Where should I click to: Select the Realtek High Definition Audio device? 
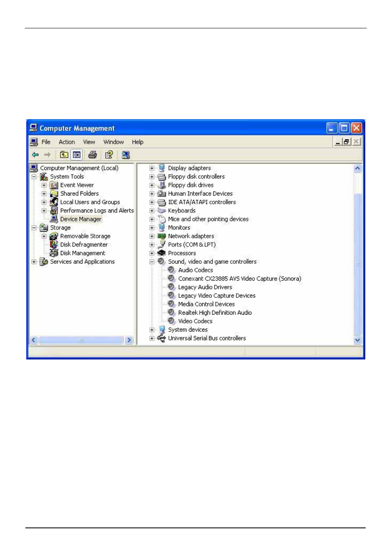(214, 313)
